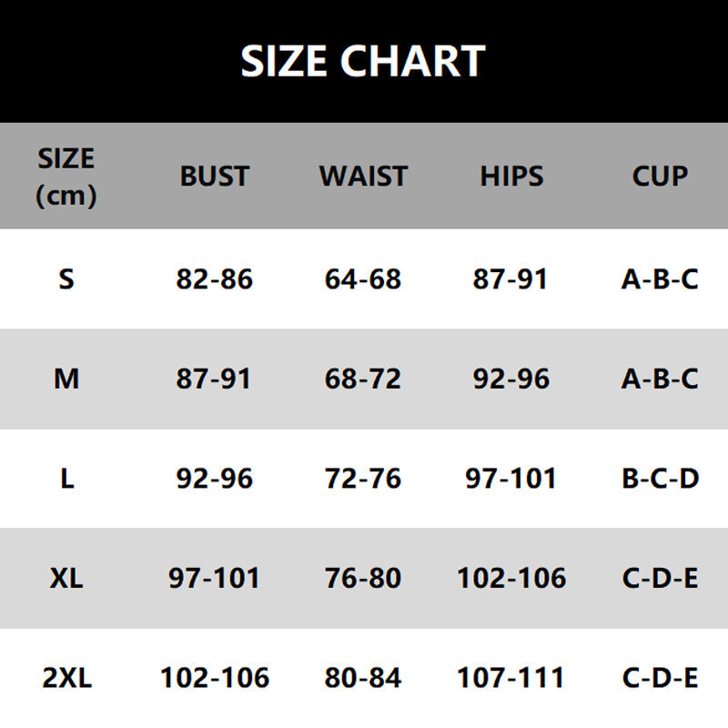Select the XL size row label
The height and width of the screenshot is (728, 728).
[66, 578]
